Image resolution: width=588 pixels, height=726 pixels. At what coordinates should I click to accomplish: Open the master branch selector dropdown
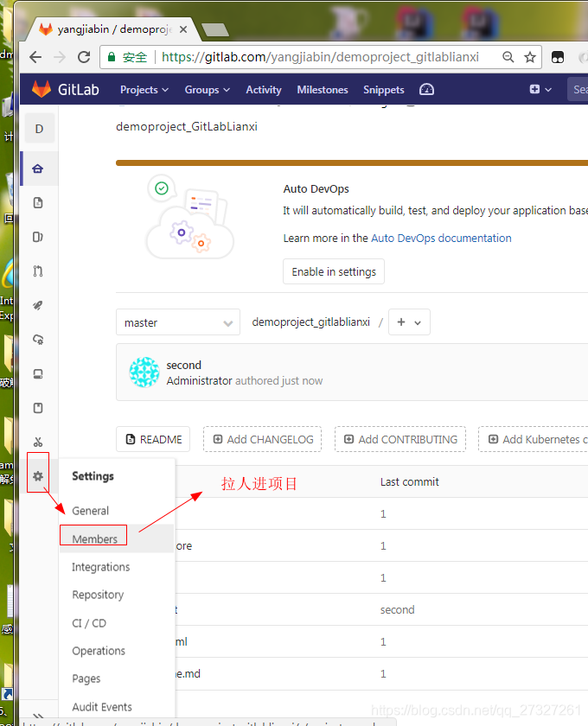[x=178, y=322]
